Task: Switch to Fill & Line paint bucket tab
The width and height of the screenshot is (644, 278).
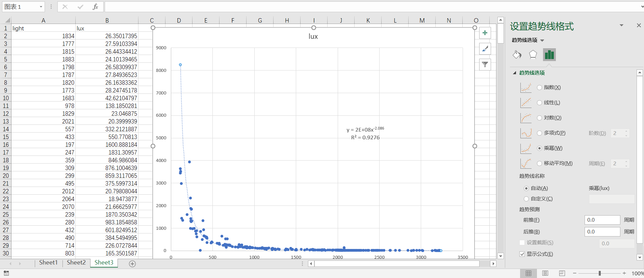Action: (517, 55)
